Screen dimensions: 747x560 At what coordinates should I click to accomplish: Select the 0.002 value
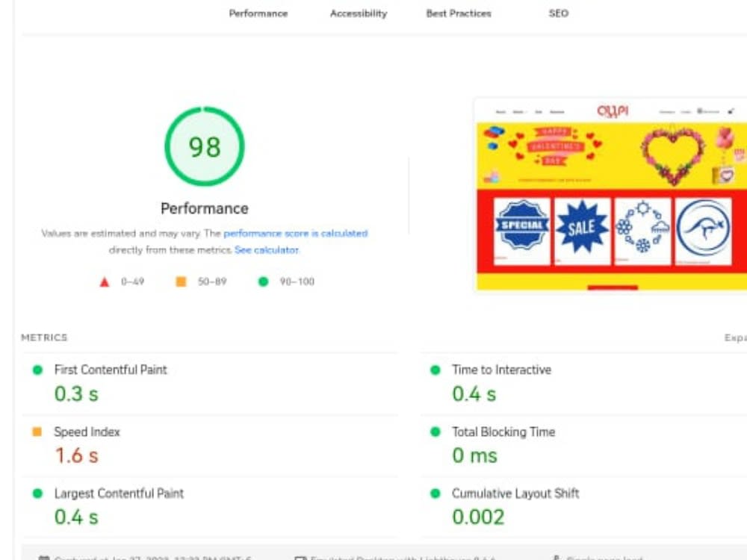pyautogui.click(x=478, y=517)
